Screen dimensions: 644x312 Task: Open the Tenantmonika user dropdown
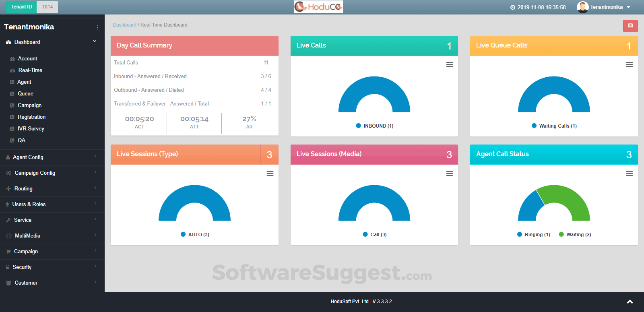click(604, 7)
